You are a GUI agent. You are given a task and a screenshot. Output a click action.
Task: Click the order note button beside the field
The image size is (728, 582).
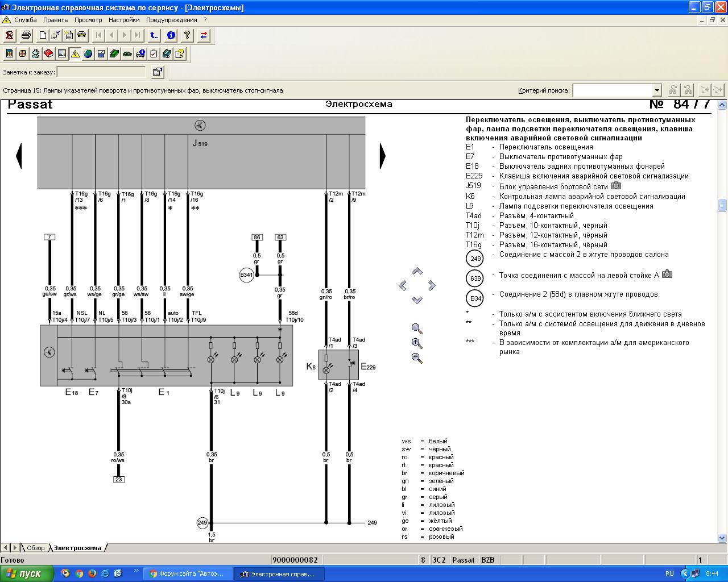158,72
